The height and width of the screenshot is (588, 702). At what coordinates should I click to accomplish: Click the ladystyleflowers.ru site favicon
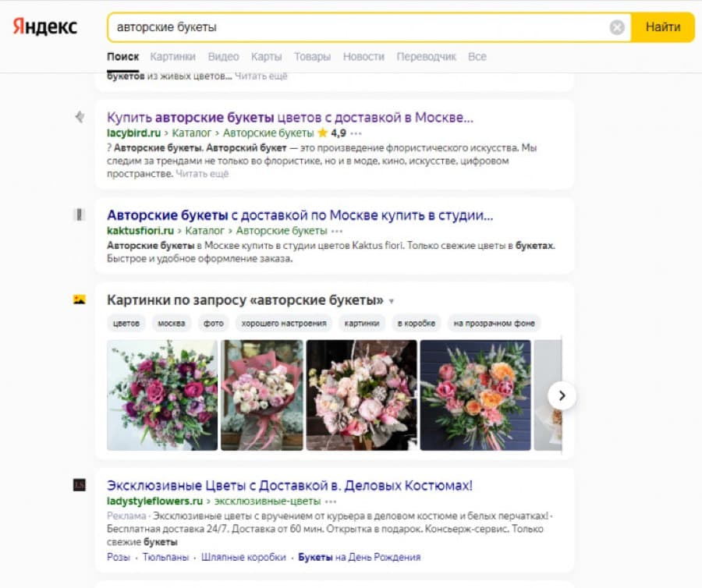coord(80,485)
